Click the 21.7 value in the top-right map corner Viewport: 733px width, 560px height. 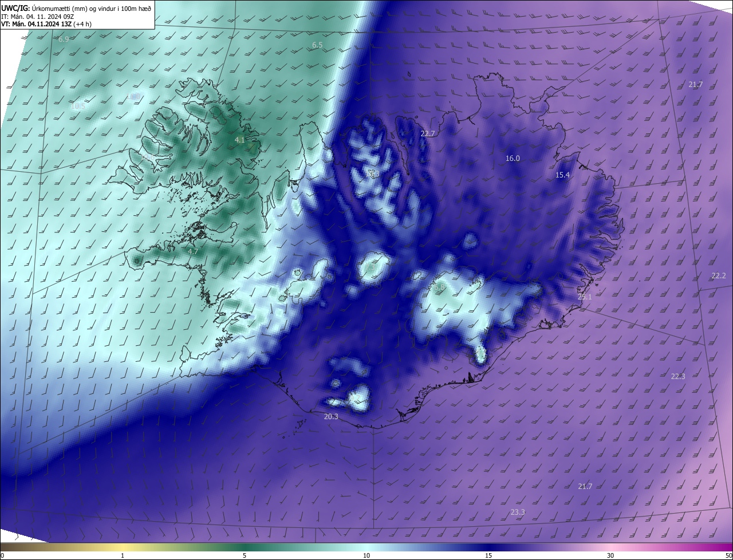(696, 85)
